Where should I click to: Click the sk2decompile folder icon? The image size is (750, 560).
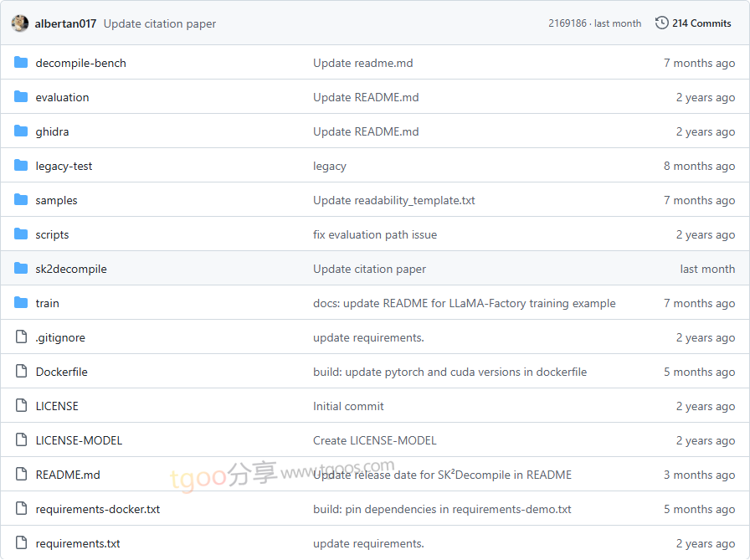pos(21,269)
